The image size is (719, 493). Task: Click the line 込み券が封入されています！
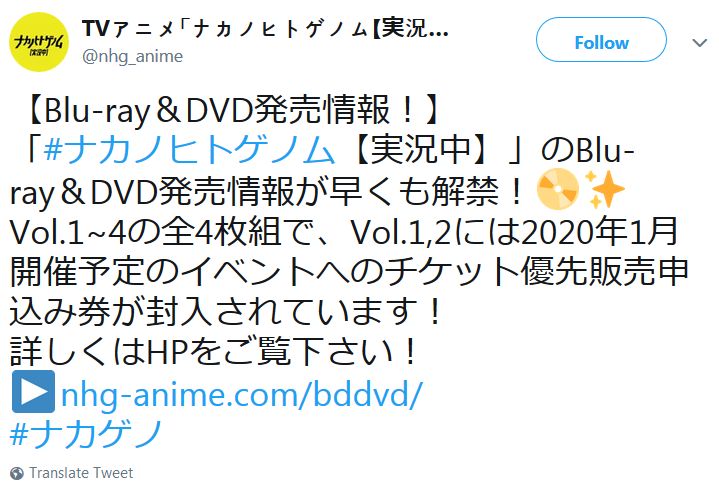coord(226,311)
